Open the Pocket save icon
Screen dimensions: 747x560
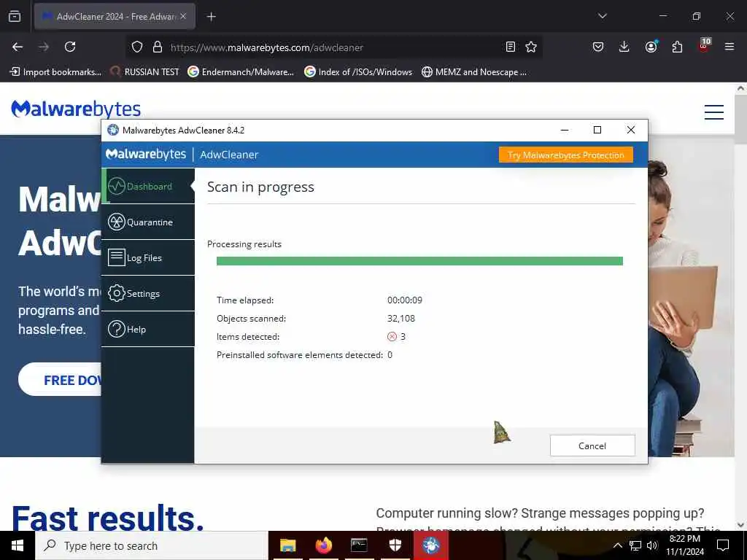point(598,47)
